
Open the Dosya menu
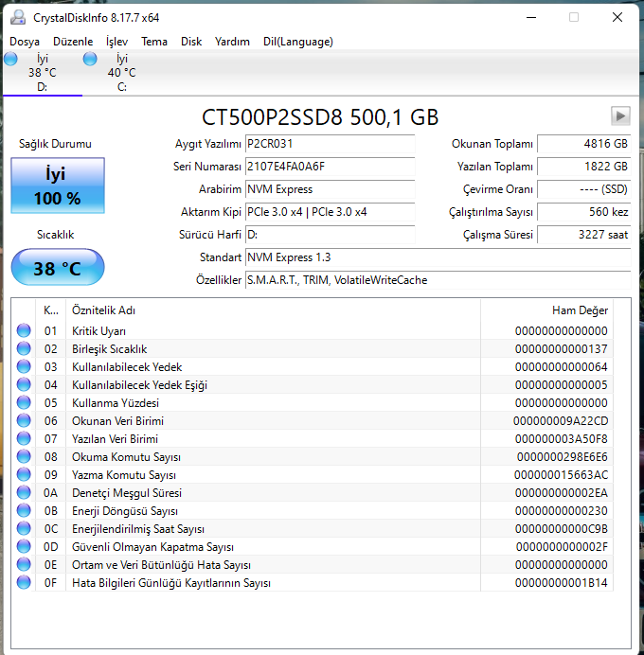pos(25,42)
